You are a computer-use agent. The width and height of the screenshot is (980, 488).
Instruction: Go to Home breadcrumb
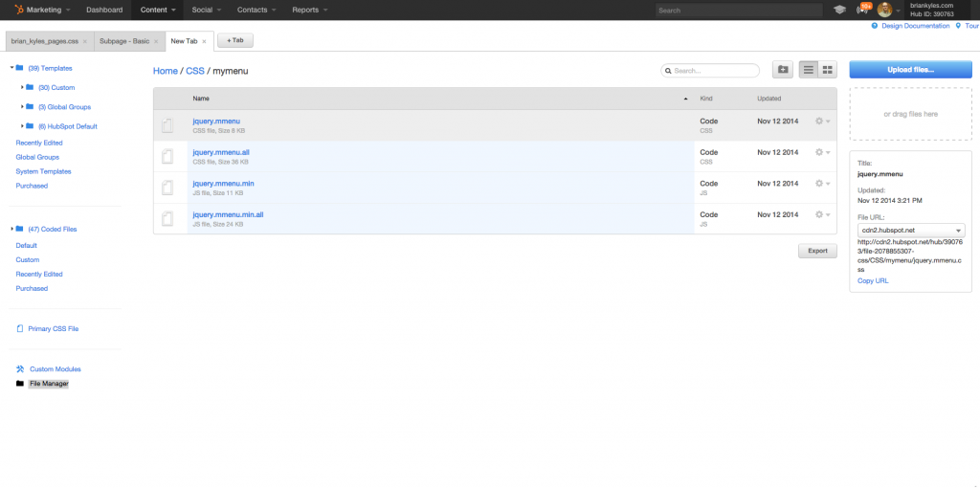[165, 71]
